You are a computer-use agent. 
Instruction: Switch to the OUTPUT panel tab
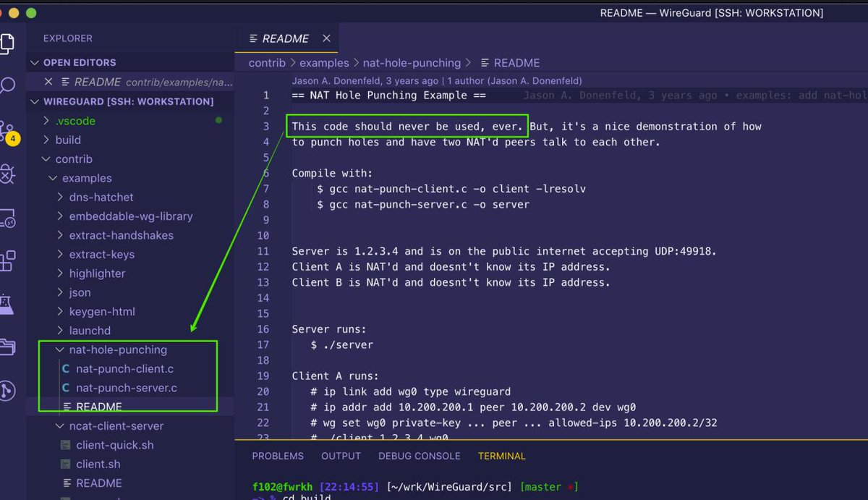click(x=341, y=457)
